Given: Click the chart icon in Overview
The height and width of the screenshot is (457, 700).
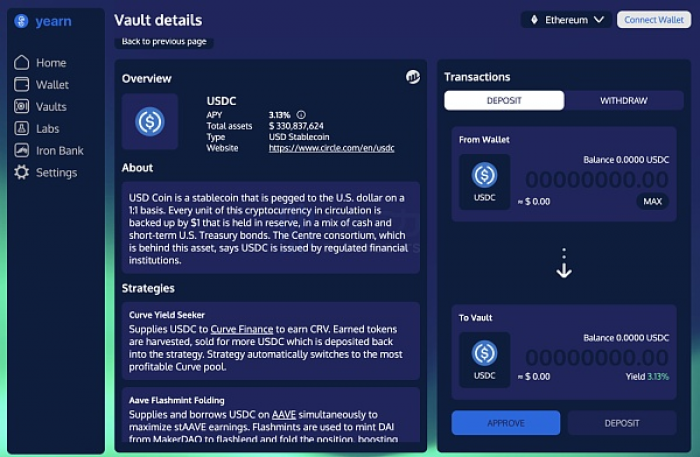Looking at the screenshot, I should click(412, 77).
